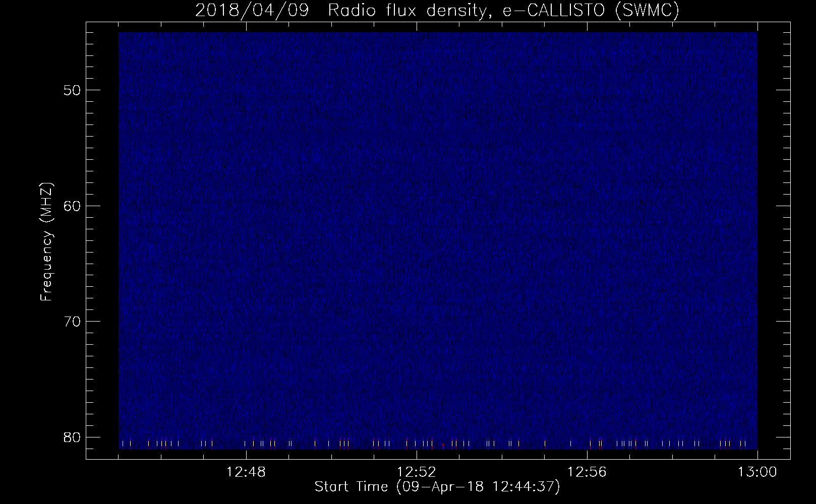Click the 12:48 time tick label

[x=246, y=472]
